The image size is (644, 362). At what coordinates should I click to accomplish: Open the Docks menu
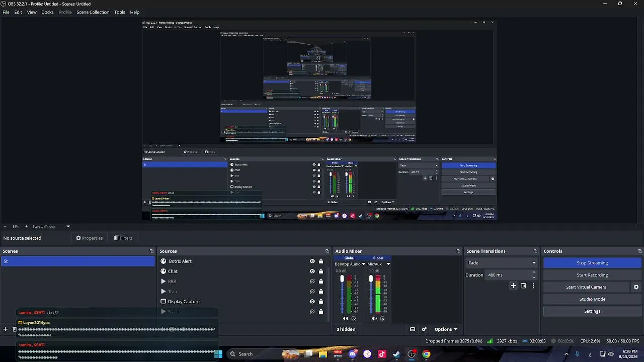47,12
